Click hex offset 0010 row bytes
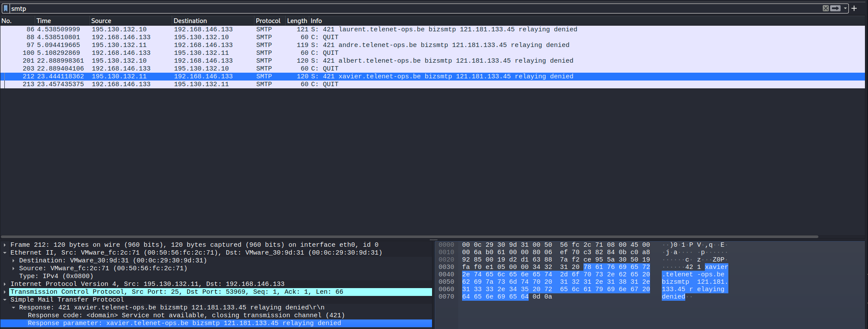The width and height of the screenshot is (868, 329). click(556, 252)
